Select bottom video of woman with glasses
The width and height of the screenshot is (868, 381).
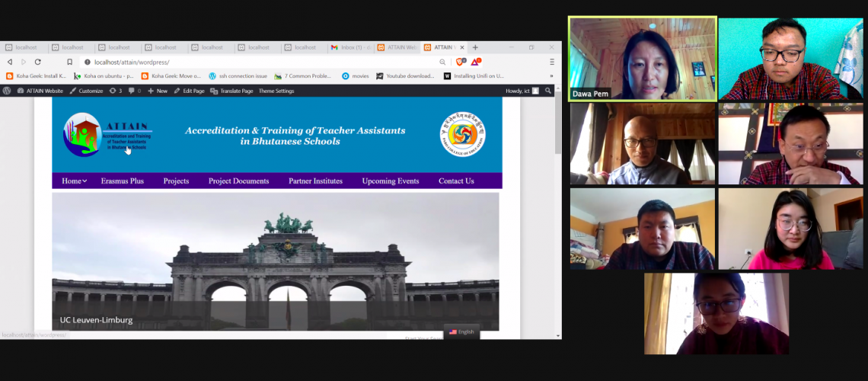(x=716, y=313)
